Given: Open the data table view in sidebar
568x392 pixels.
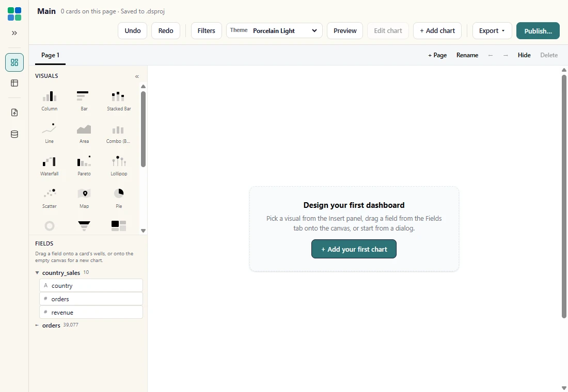Looking at the screenshot, I should 14,83.
